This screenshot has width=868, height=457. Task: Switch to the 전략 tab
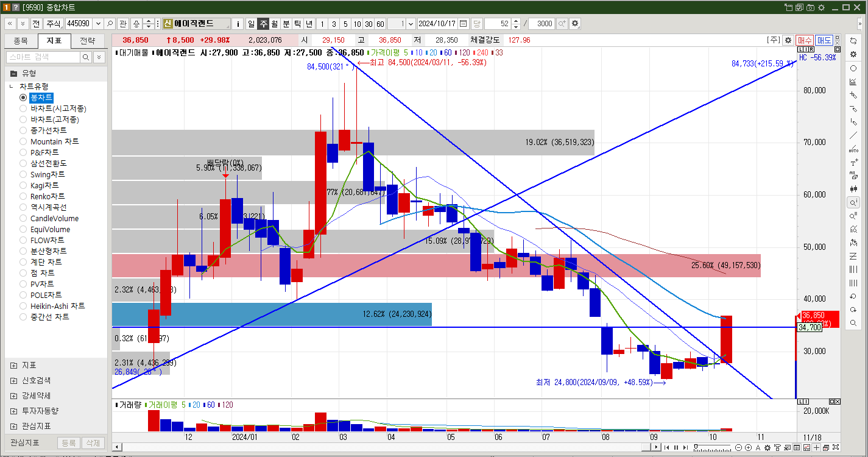87,41
